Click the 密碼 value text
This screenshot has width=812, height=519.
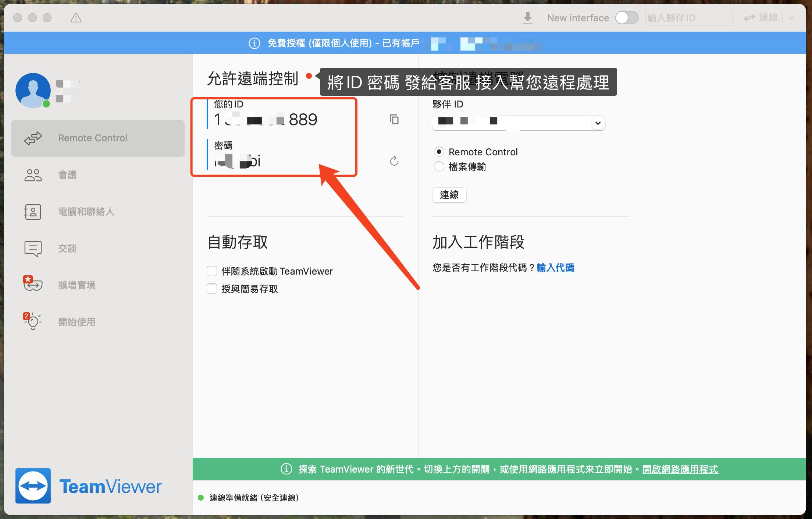(238, 161)
